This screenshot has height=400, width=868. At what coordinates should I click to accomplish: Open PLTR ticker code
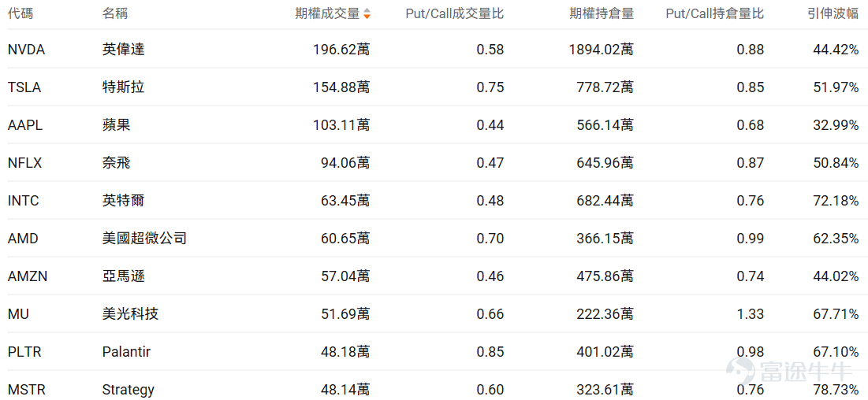pyautogui.click(x=24, y=352)
